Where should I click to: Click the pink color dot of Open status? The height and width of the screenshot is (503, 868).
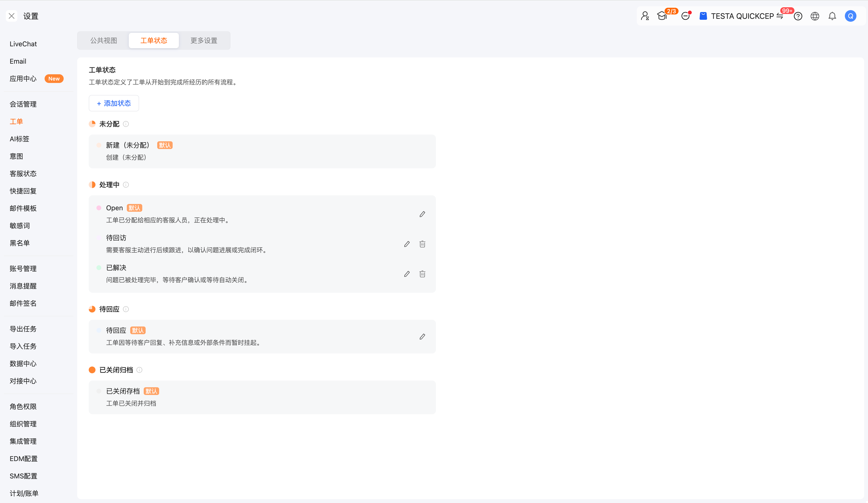coord(99,208)
